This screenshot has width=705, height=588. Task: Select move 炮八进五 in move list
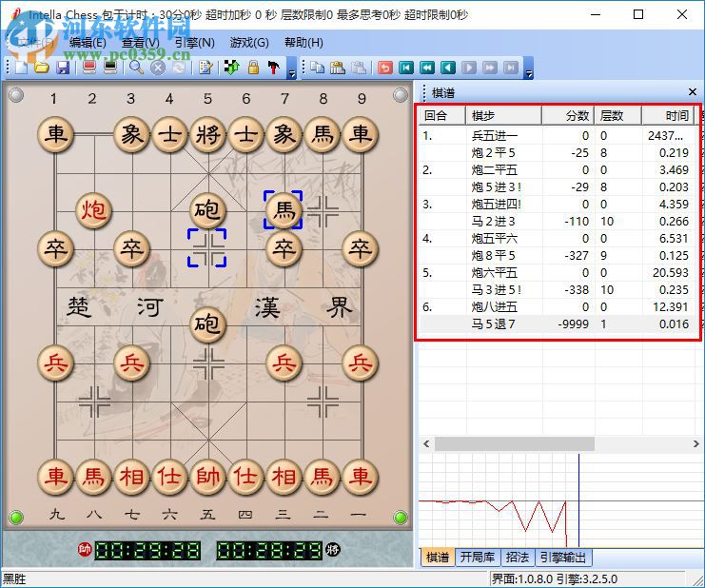495,306
